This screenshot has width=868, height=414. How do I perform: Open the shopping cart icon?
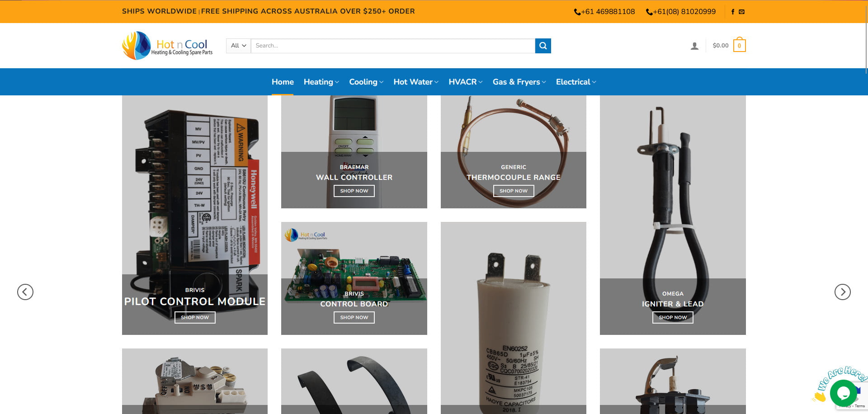pyautogui.click(x=739, y=45)
